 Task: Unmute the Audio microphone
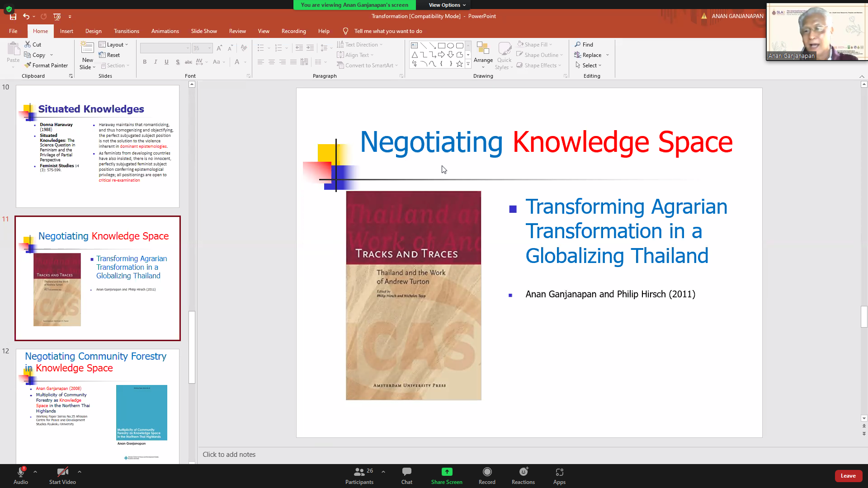(21, 475)
